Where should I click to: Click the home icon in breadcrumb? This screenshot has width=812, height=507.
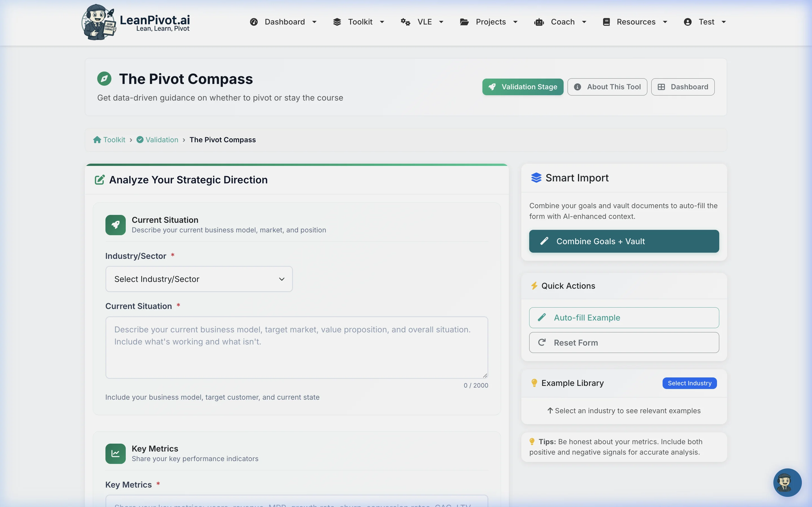coord(97,140)
